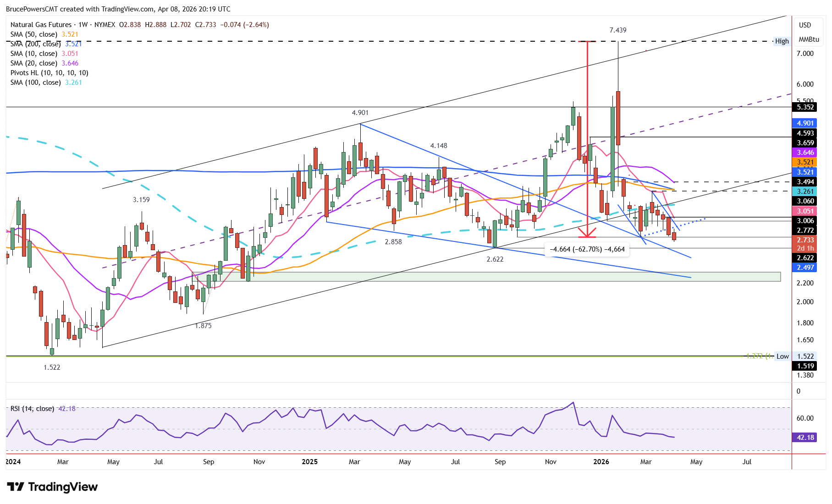Select the SMA (200, close) indicator label
The image size is (832, 504).
pyautogui.click(x=46, y=44)
